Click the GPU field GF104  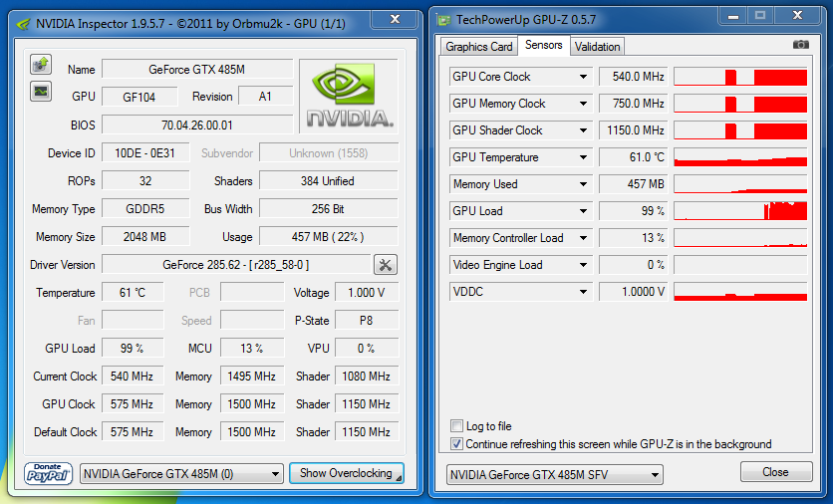coord(139,97)
